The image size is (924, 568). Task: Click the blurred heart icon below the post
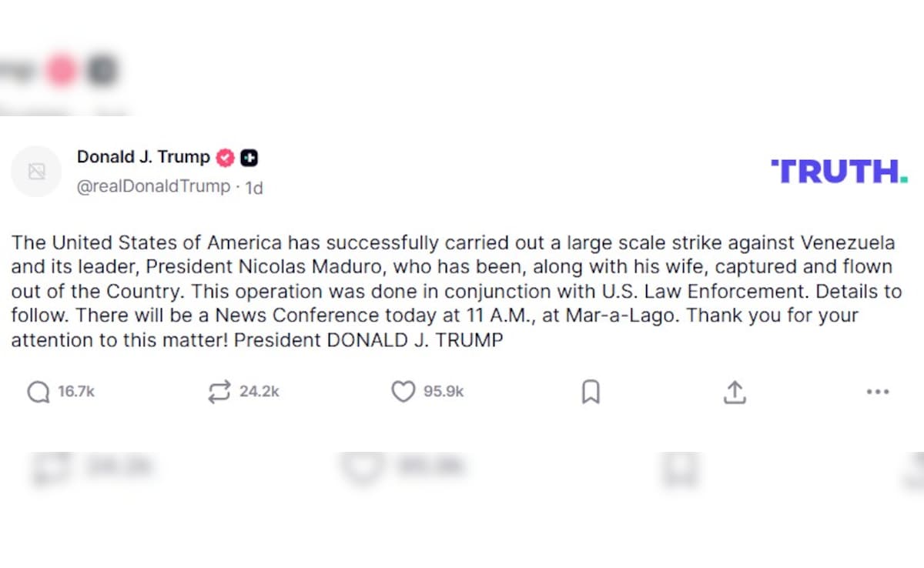coord(360,467)
